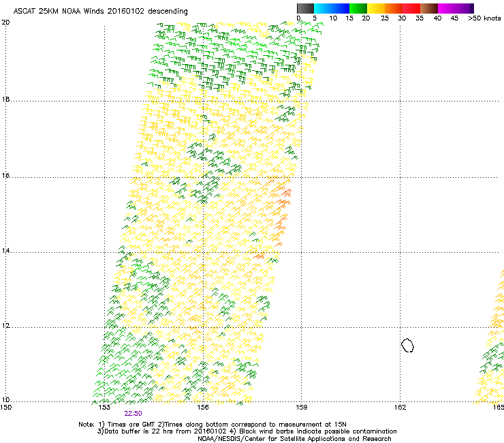The height and width of the screenshot is (443, 504).
Task: Click the legend value '10'
Action: (x=333, y=18)
